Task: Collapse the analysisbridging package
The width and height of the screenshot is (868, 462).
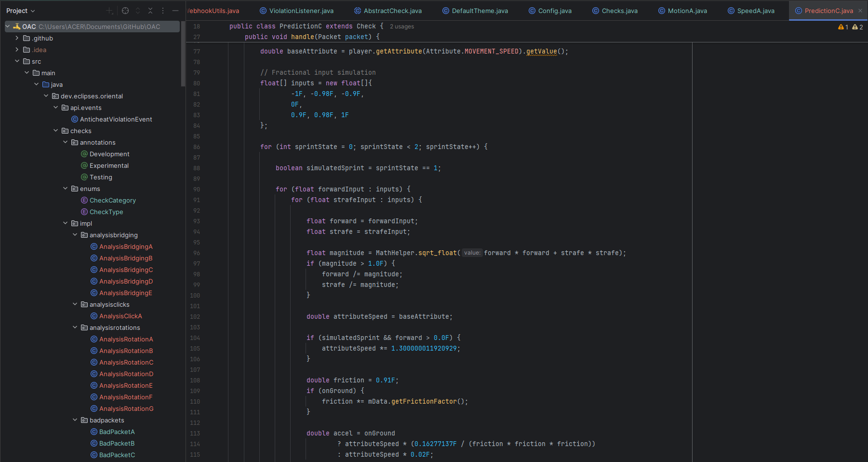Action: point(75,235)
